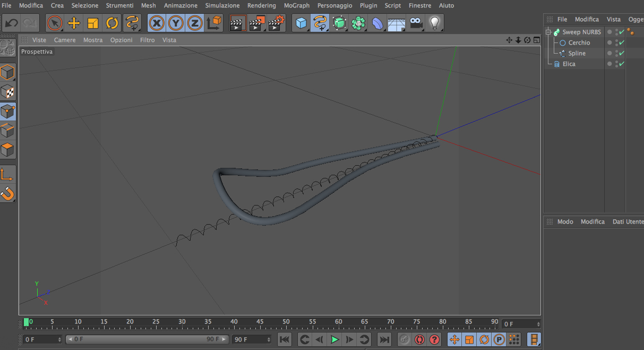Click stepper on timeline start 0 F field
Viewport: 644px width, 350px height.
[59, 339]
